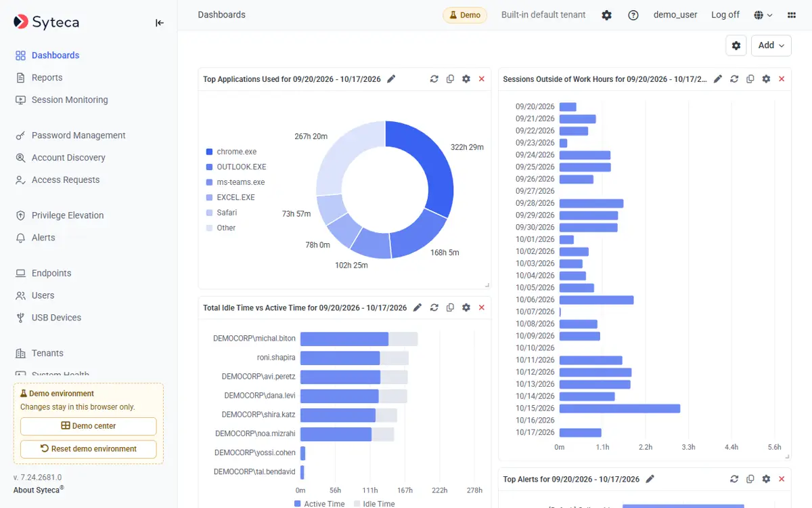Toggle ms-teams.exe legend series
Image resolution: width=812 pixels, height=508 pixels.
[235, 182]
